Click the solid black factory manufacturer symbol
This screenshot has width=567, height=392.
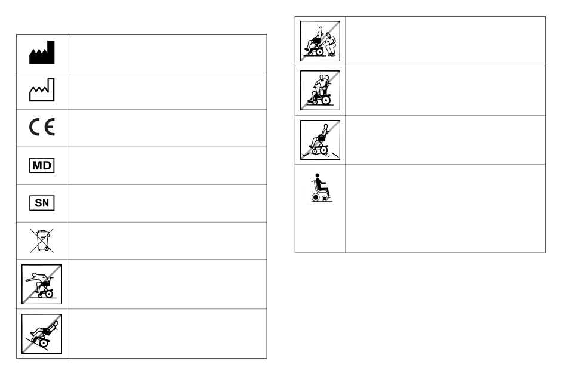click(x=42, y=53)
